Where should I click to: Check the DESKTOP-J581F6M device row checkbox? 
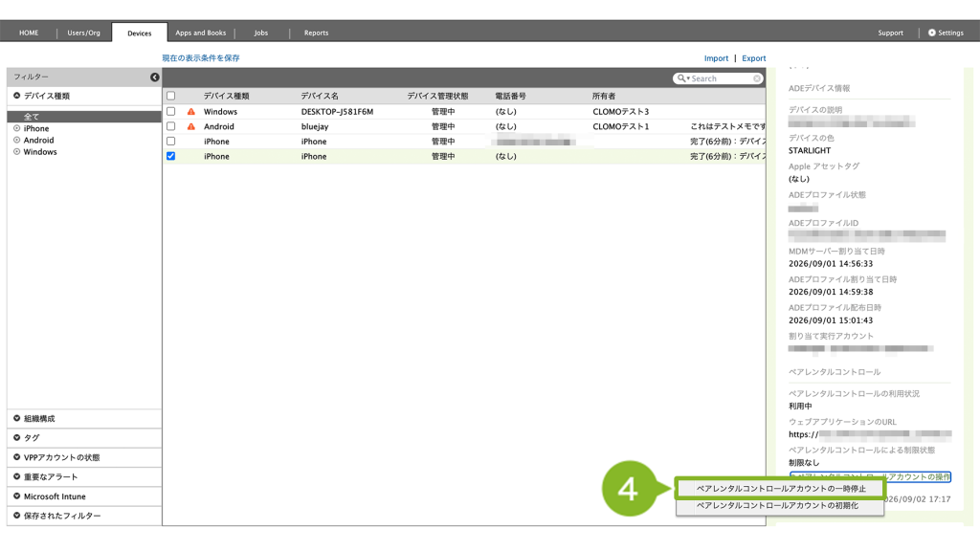coord(170,111)
